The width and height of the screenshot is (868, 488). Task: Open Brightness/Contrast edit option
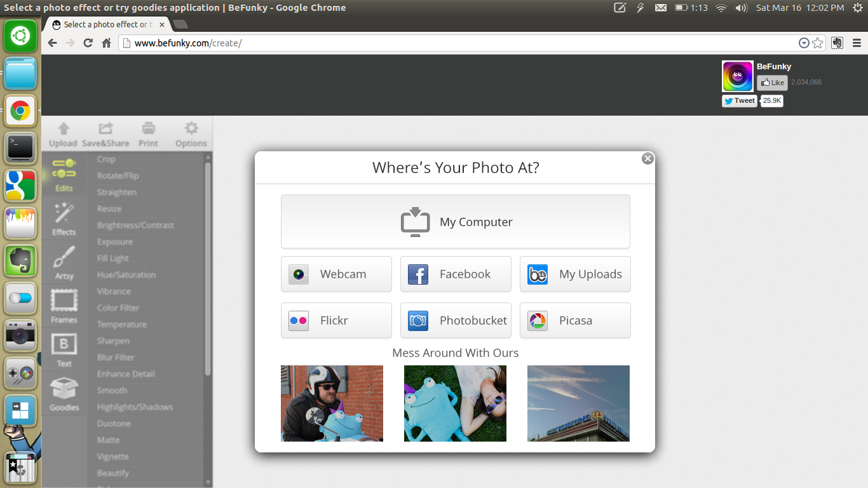(135, 225)
